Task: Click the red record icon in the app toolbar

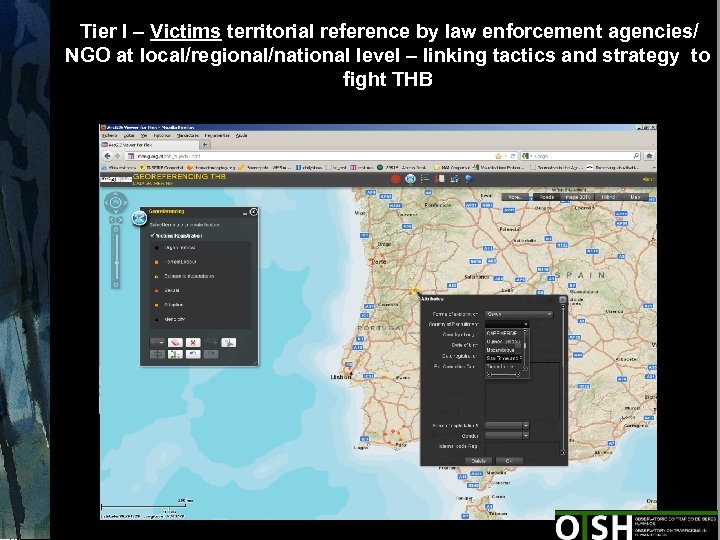Action: click(395, 179)
